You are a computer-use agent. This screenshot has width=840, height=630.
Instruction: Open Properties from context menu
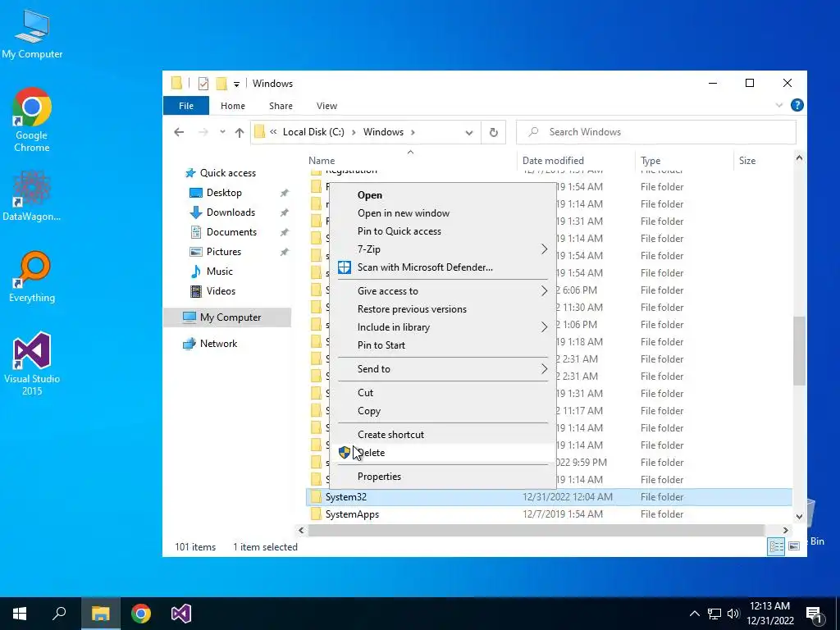click(x=443, y=477)
